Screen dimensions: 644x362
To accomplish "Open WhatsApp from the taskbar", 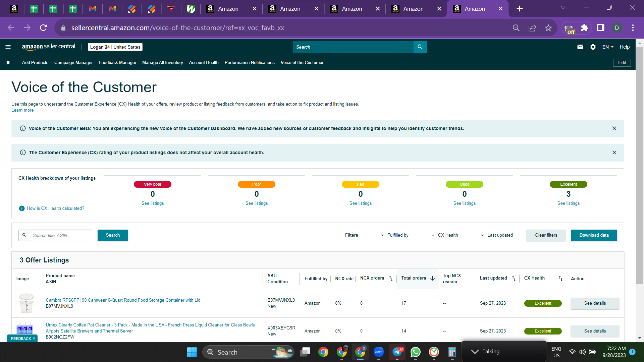I will [416, 352].
